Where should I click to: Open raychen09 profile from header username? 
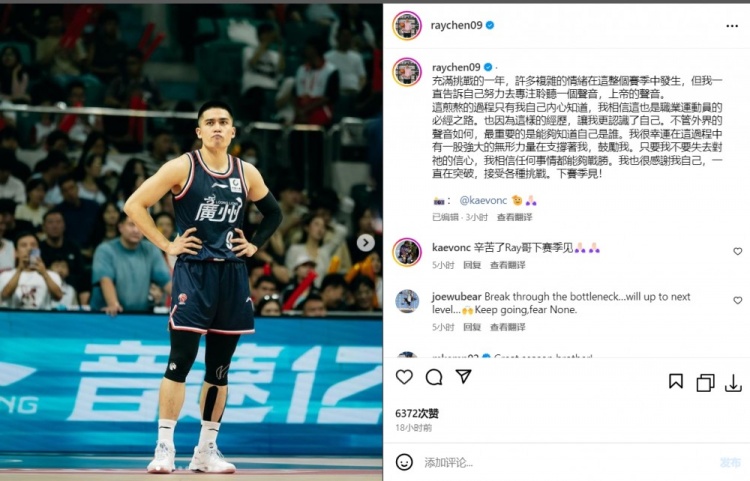coord(456,25)
